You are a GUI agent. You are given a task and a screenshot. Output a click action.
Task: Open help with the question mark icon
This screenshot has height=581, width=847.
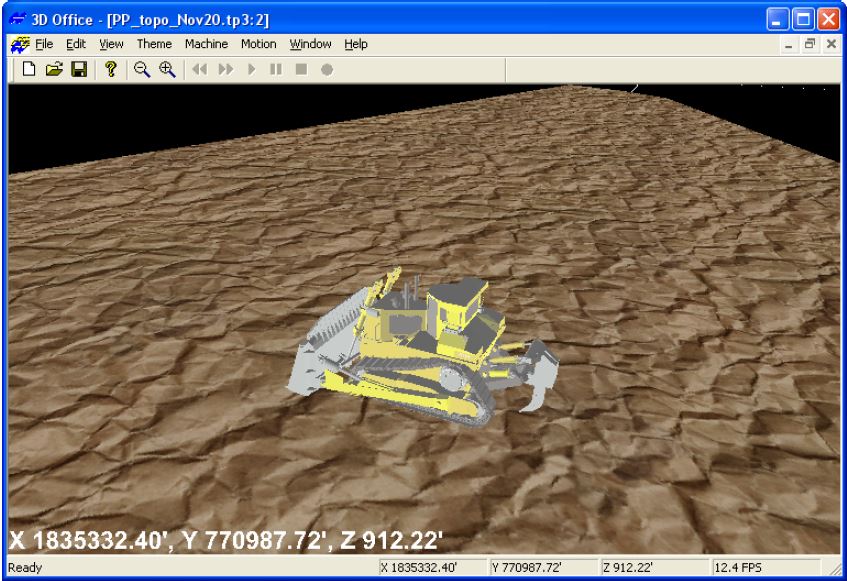pyautogui.click(x=111, y=69)
